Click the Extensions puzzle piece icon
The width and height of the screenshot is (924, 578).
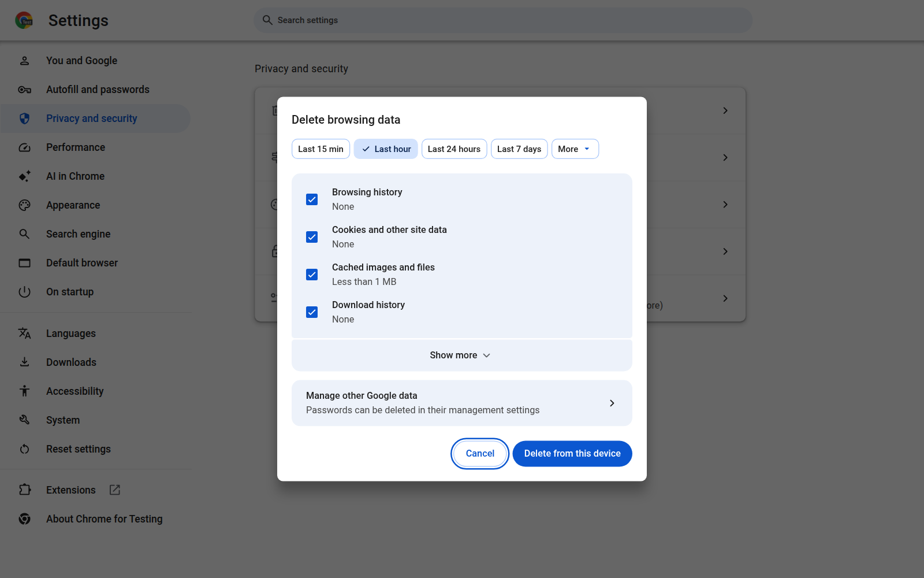pyautogui.click(x=24, y=490)
